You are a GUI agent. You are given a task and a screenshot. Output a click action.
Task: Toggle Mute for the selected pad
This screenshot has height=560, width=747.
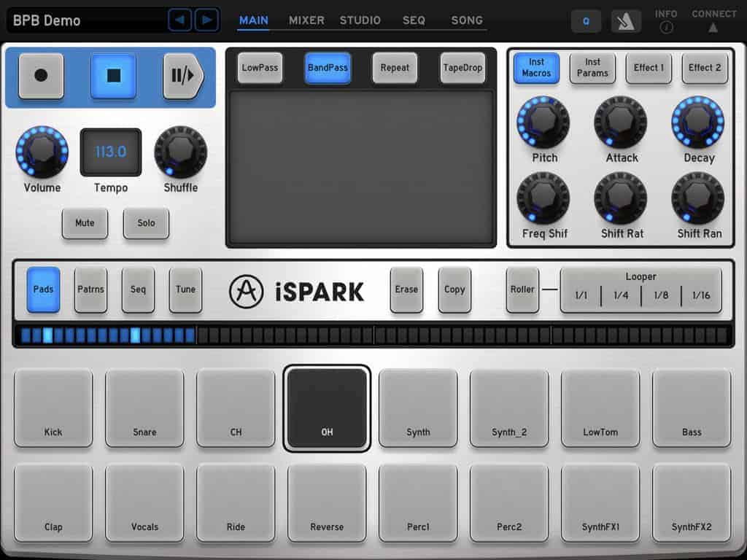pos(85,223)
